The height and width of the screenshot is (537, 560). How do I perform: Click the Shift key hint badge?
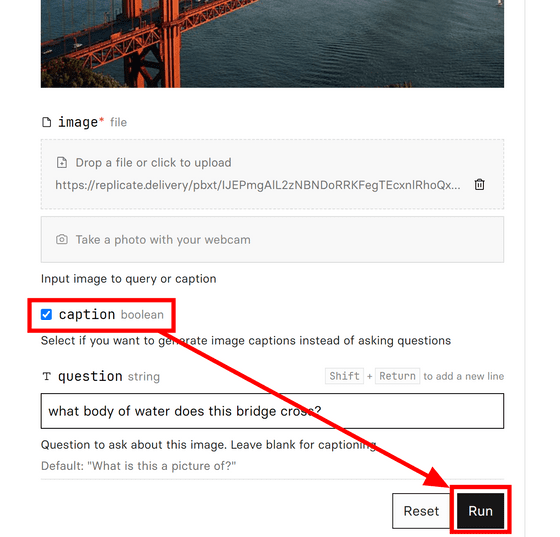point(344,376)
